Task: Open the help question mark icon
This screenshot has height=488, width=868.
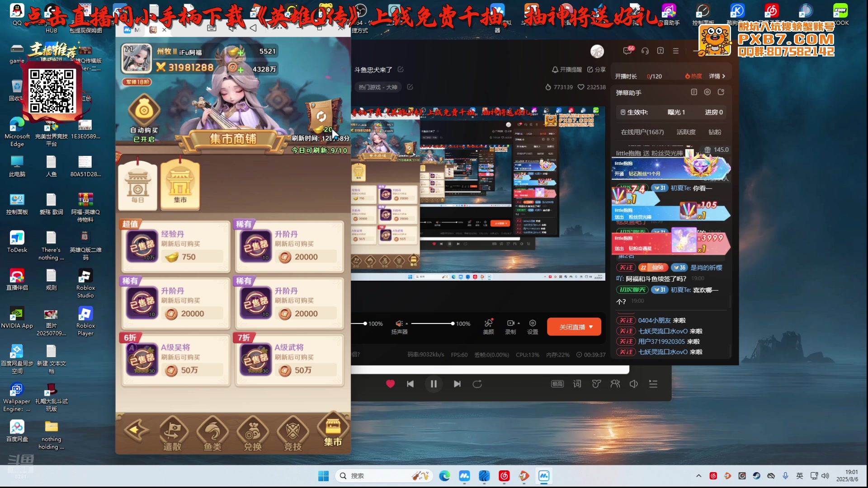Action: (660, 51)
